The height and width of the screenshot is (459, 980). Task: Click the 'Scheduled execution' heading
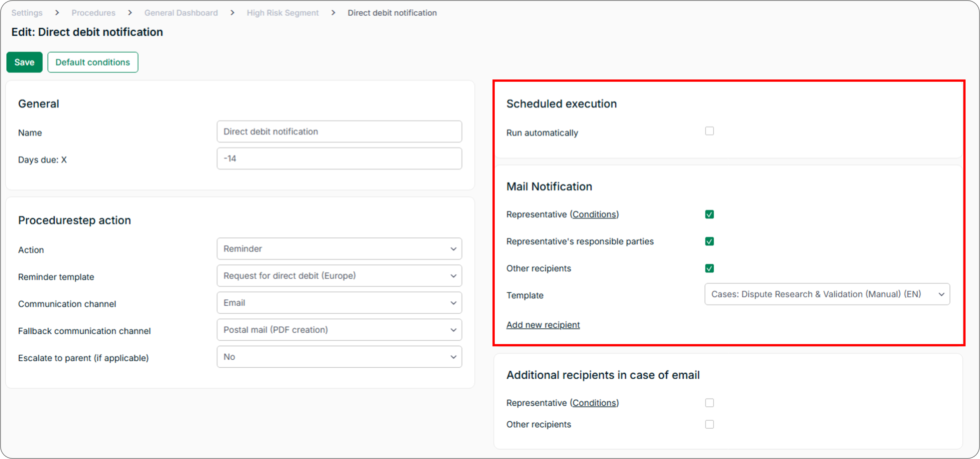point(561,104)
